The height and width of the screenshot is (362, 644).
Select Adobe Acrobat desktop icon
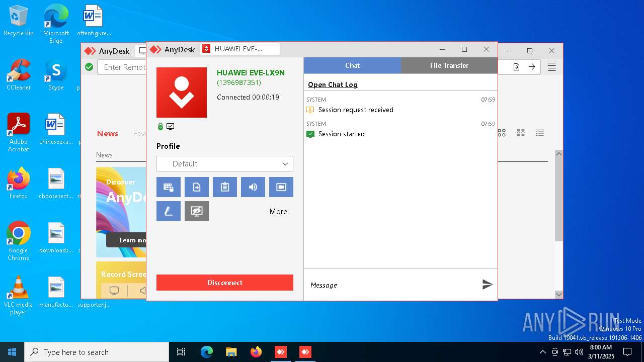(x=19, y=133)
